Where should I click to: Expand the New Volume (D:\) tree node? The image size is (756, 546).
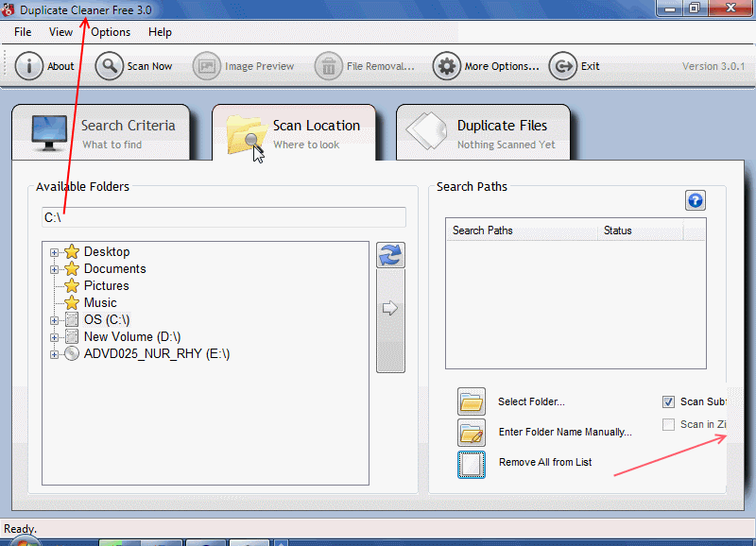tap(54, 337)
